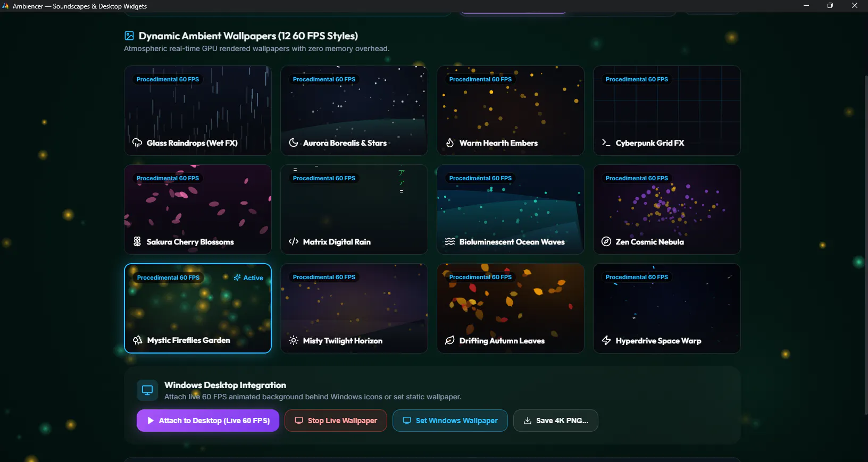Image resolution: width=868 pixels, height=462 pixels.
Task: Click the flower icon on Sakura Cherry Blossoms
Action: 137,242
